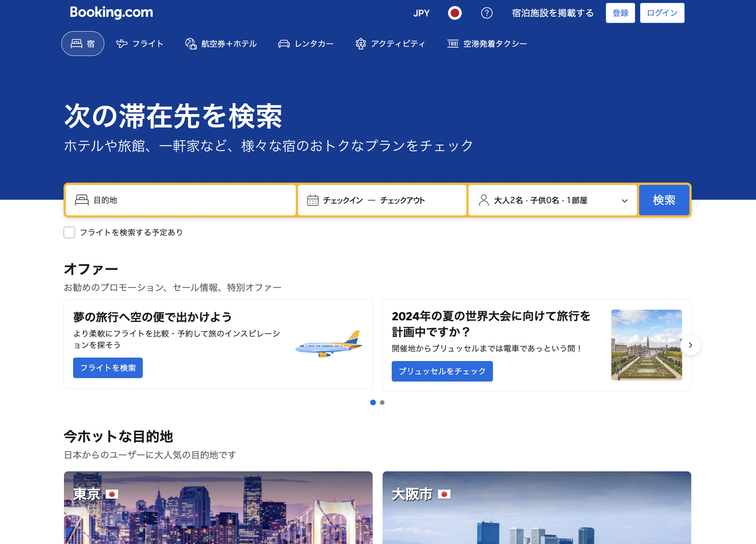Advance the offers carousel with the arrow
This screenshot has height=544, width=756.
coord(691,345)
